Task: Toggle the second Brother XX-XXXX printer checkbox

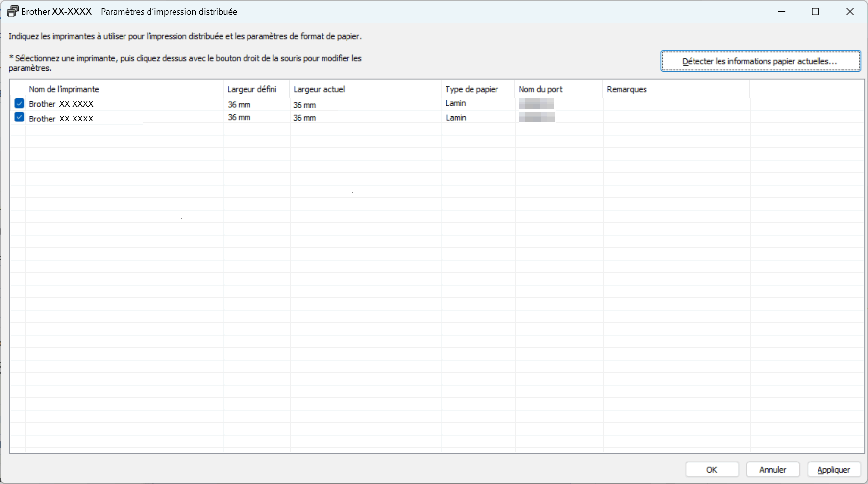Action: click(19, 117)
